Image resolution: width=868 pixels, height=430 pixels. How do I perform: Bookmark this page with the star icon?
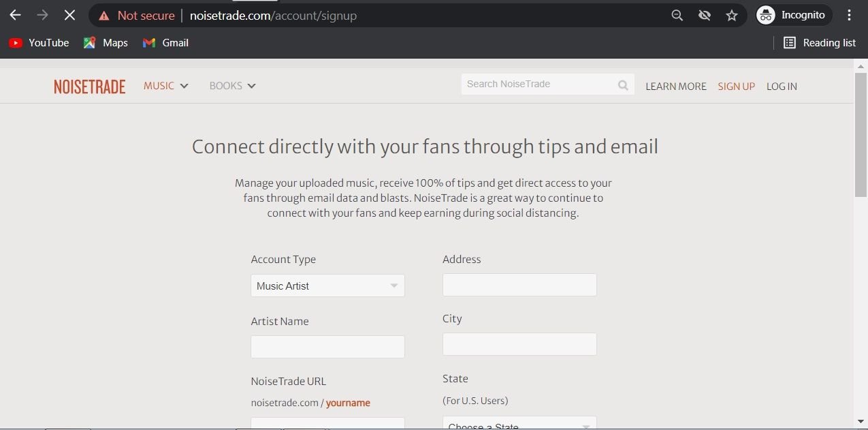pos(732,15)
